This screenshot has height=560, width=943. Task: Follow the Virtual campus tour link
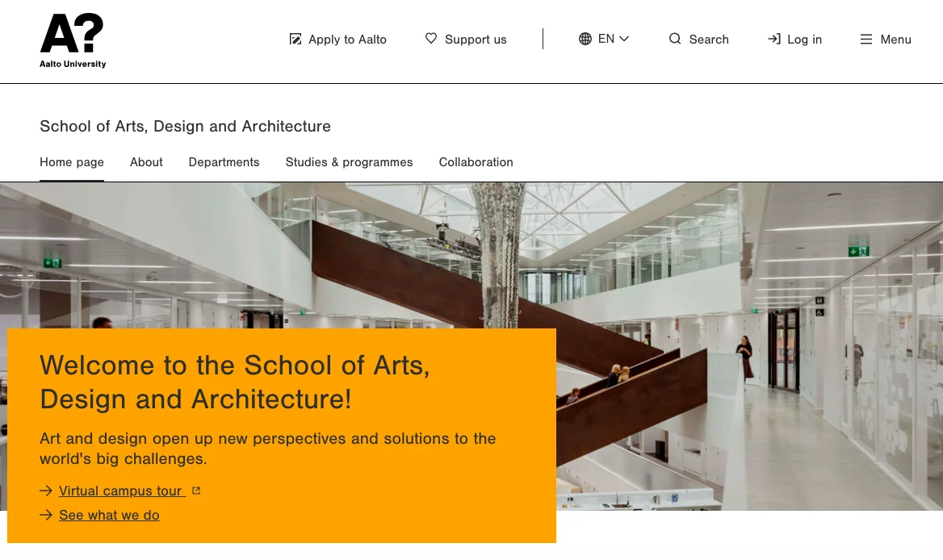(120, 491)
